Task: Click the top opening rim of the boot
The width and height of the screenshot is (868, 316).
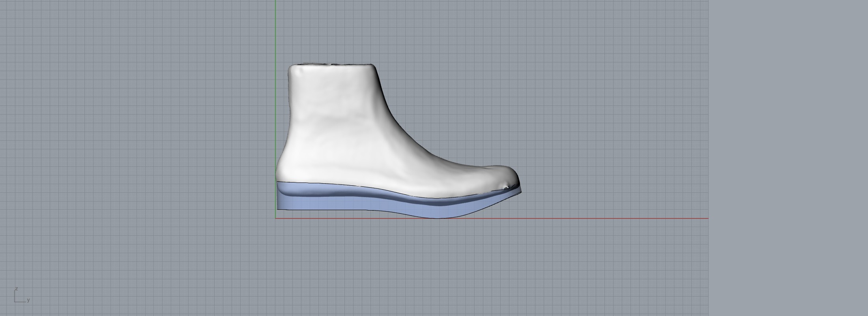Action: click(x=331, y=64)
